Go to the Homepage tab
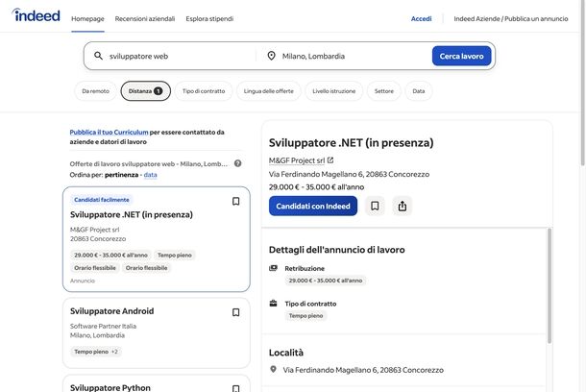This screenshot has height=392, width=586. [x=87, y=18]
